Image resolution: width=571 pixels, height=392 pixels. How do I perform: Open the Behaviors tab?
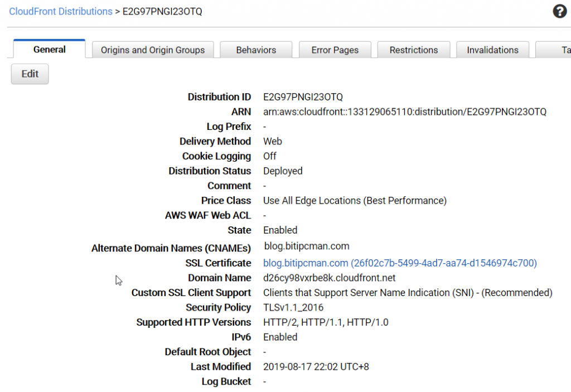[256, 50]
